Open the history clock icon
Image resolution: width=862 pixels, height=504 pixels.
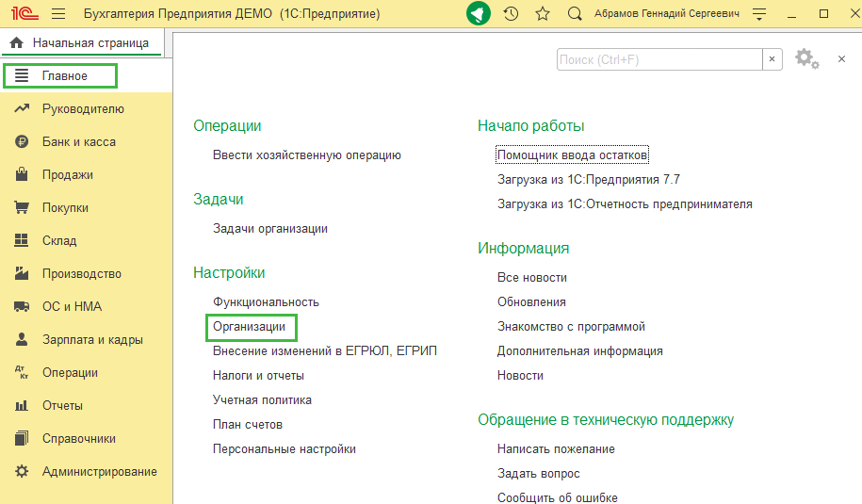click(511, 14)
